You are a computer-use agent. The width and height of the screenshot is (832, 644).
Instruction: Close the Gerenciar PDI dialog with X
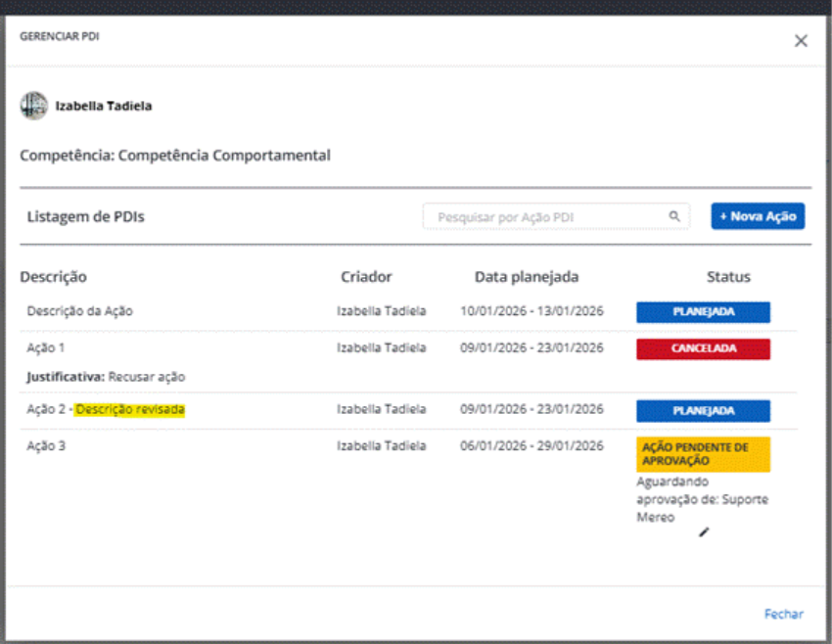coord(801,41)
